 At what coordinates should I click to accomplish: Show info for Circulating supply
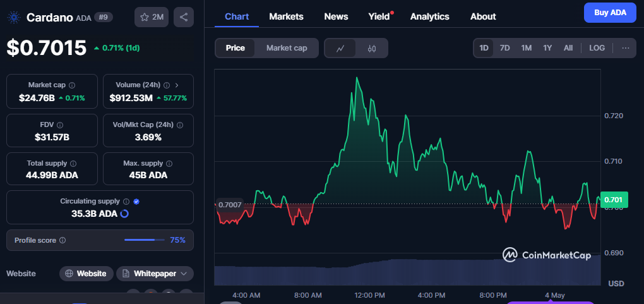coord(126,202)
